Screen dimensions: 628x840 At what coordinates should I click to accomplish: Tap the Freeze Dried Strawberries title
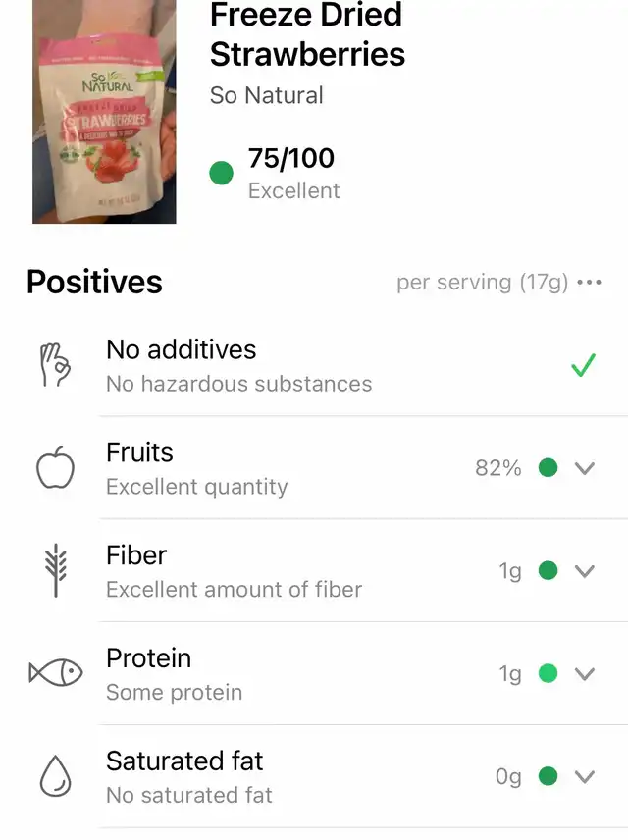coord(307,34)
